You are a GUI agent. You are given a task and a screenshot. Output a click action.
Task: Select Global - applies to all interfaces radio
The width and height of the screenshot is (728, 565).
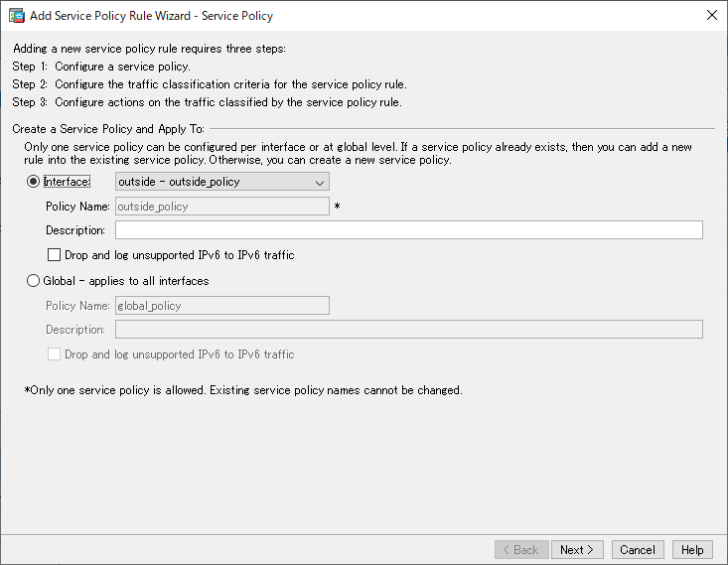point(33,281)
